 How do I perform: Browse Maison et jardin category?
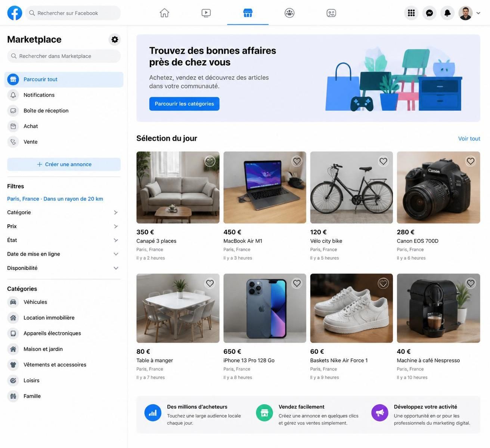pyautogui.click(x=64, y=349)
